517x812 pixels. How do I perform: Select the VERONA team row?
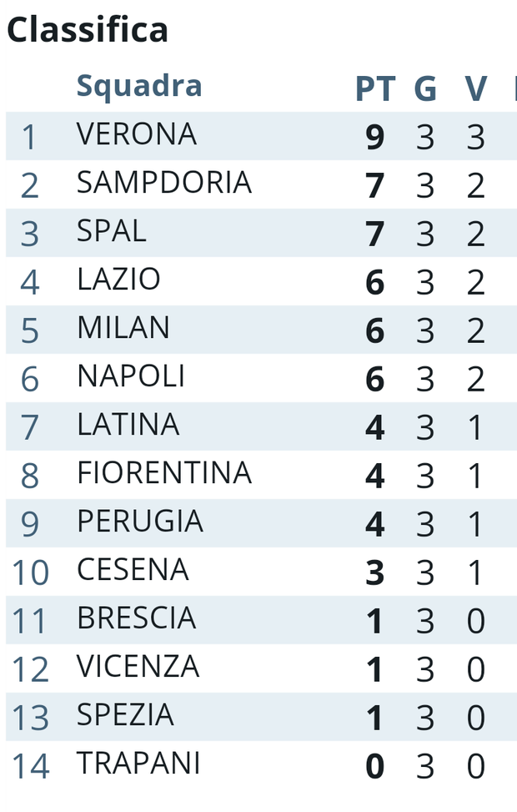tap(137, 134)
